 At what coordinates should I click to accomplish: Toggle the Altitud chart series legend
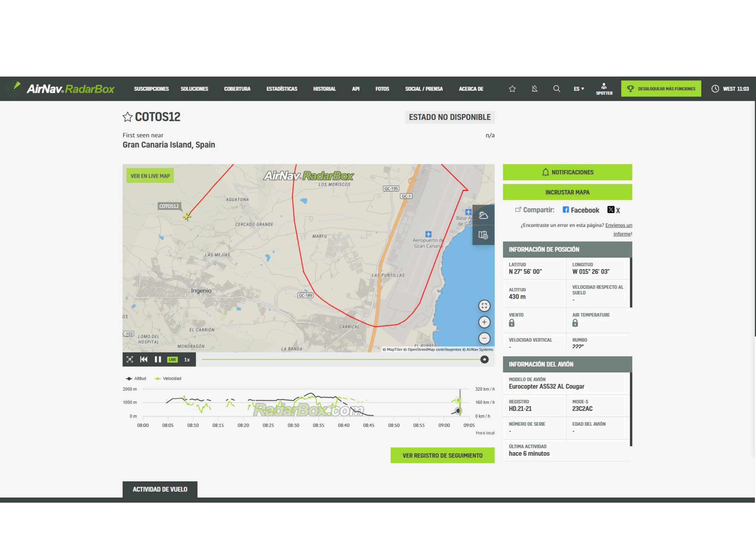click(136, 378)
